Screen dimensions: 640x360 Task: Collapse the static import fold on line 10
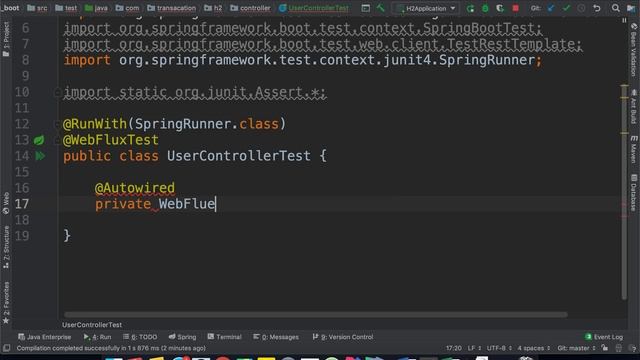pyautogui.click(x=57, y=93)
